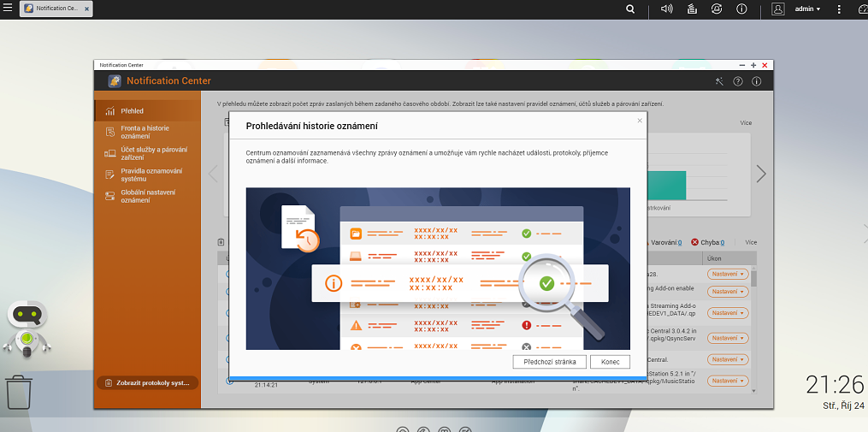Image resolution: width=868 pixels, height=432 pixels.
Task: Click the Chyba count link
Action: pyautogui.click(x=722, y=243)
